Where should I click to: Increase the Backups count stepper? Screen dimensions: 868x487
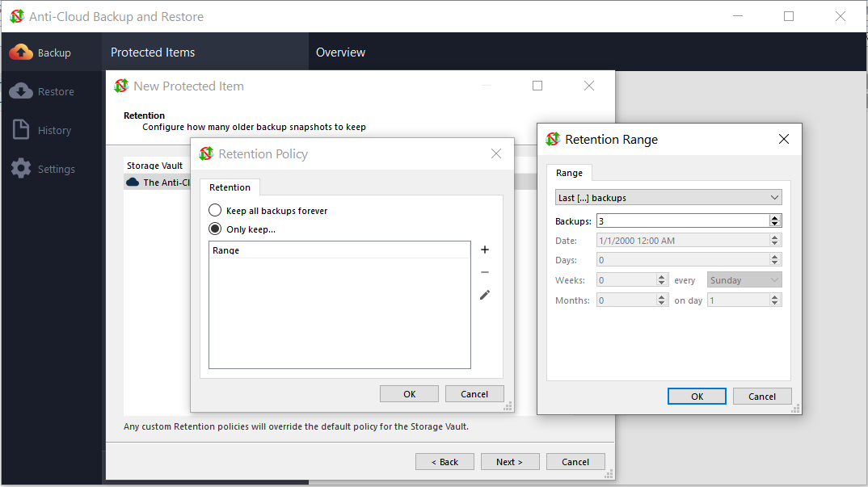pyautogui.click(x=775, y=217)
